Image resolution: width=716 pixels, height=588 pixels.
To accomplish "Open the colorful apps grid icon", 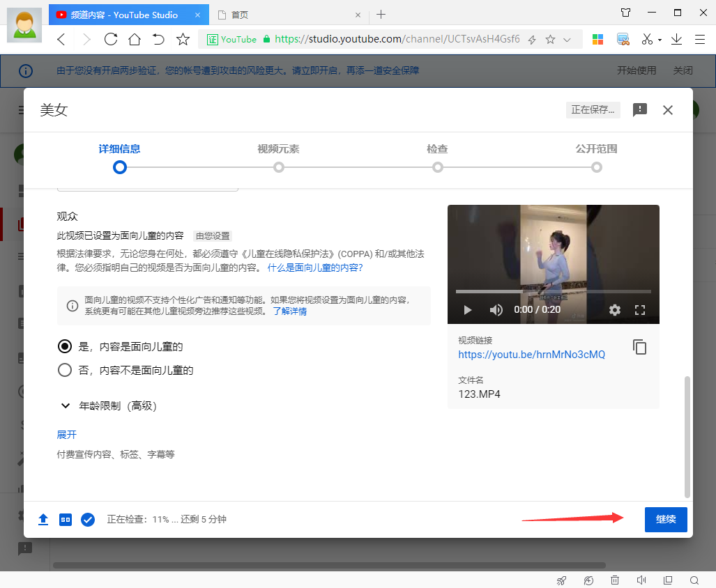I will click(597, 39).
